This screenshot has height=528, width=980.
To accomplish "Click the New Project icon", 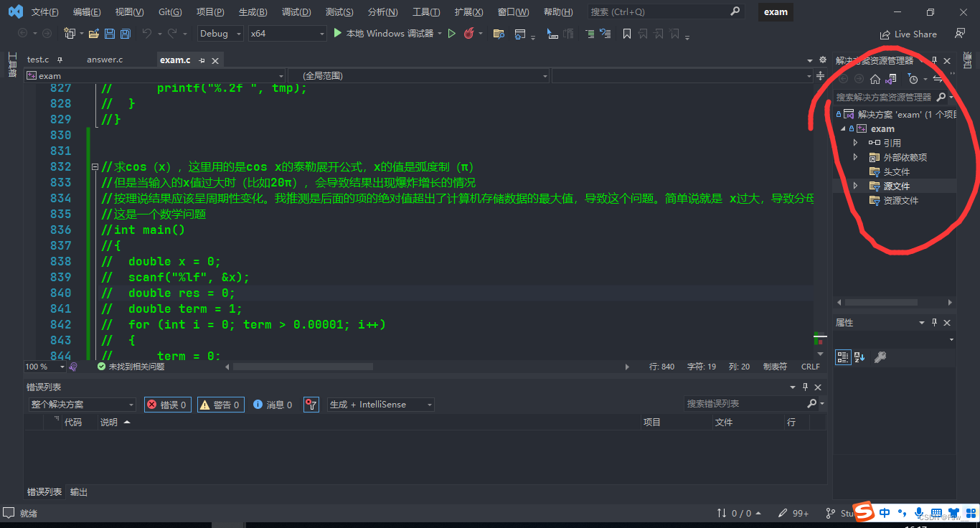I will coord(70,34).
